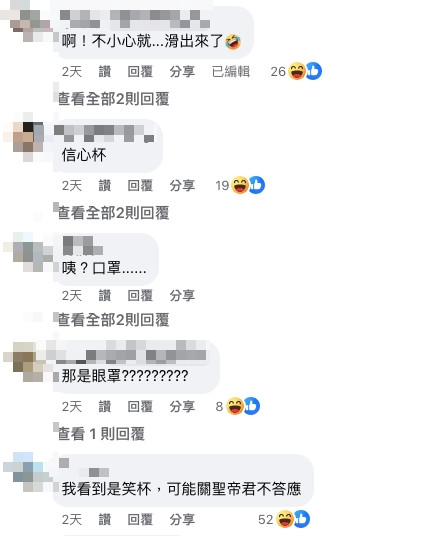Share the 我看到是笑杯 comment
The width and height of the screenshot is (428, 536).
(182, 520)
